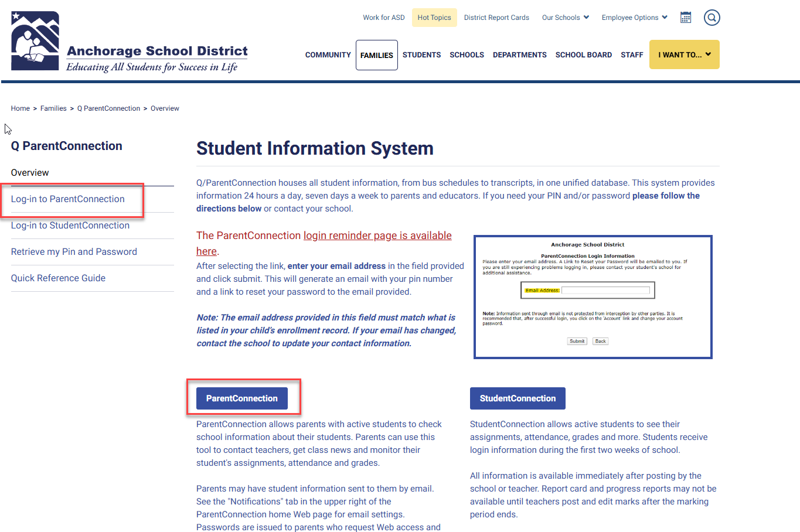Click the login reminder page link
This screenshot has height=532, width=800.
pyautogui.click(x=377, y=236)
